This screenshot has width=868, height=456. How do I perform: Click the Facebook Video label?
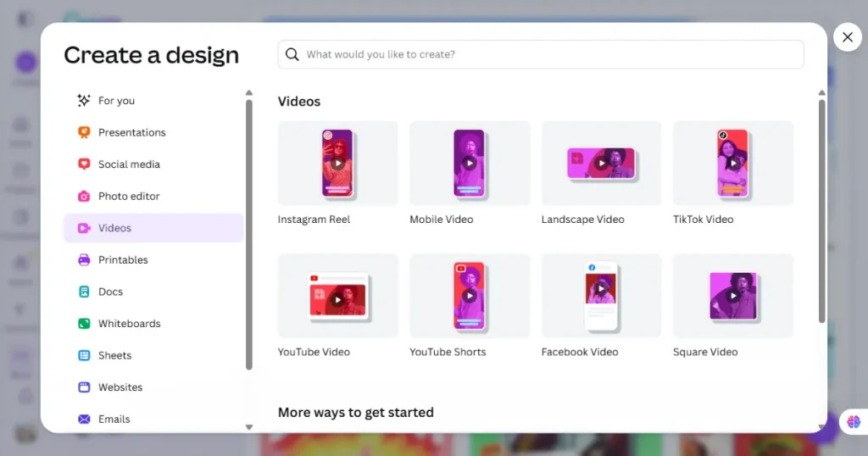[x=580, y=352]
